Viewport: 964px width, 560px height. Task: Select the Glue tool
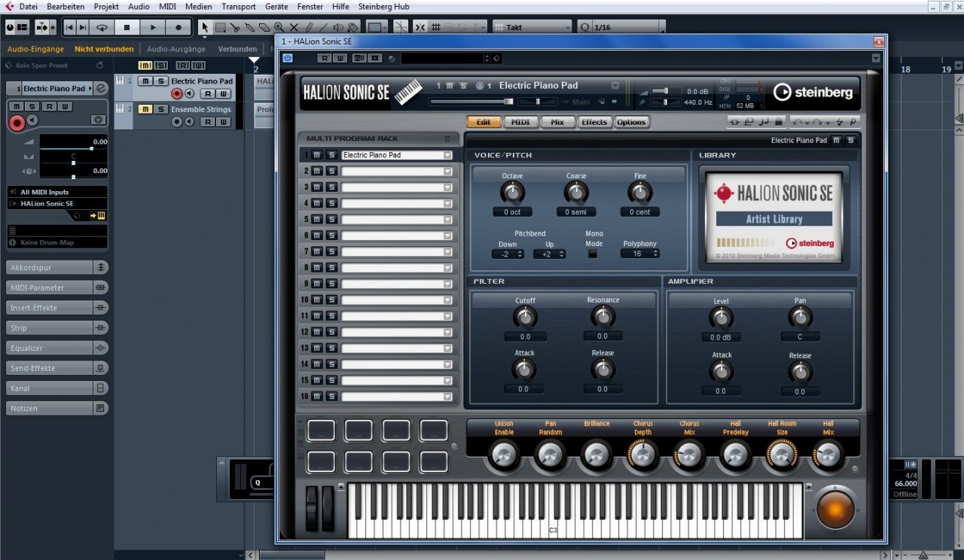coord(249,27)
